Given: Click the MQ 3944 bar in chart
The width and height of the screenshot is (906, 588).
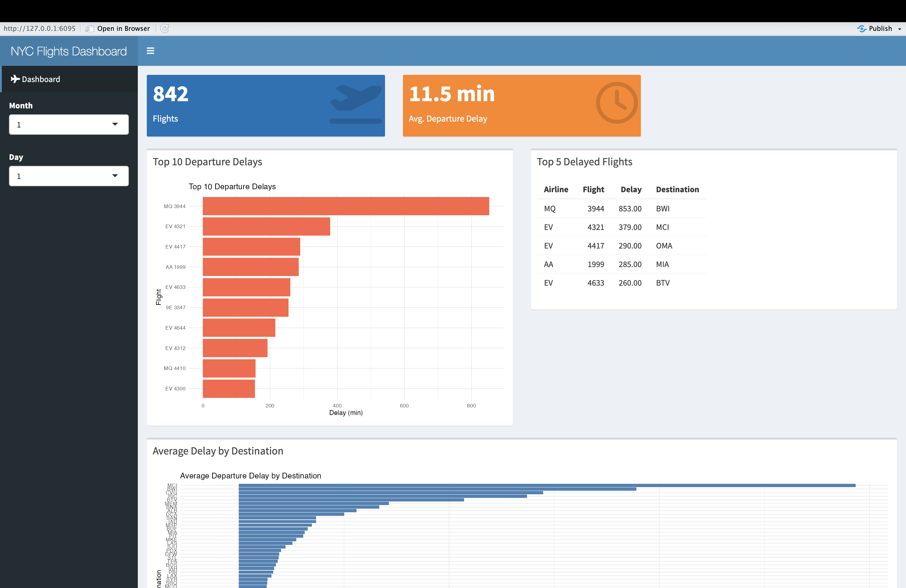Looking at the screenshot, I should point(346,206).
